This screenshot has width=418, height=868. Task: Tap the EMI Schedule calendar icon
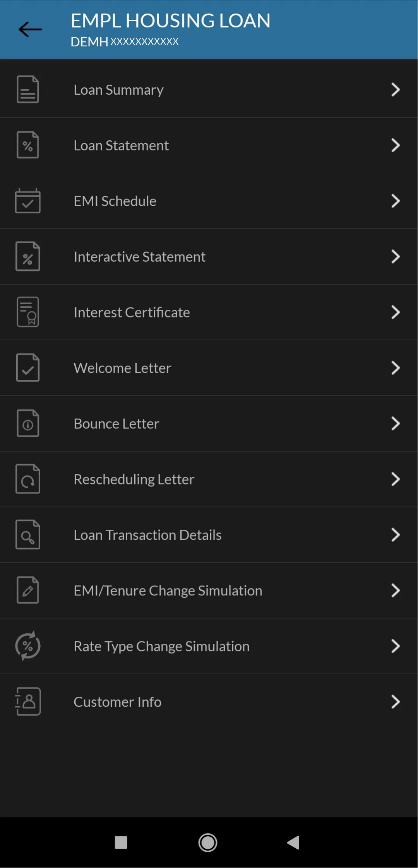28,201
